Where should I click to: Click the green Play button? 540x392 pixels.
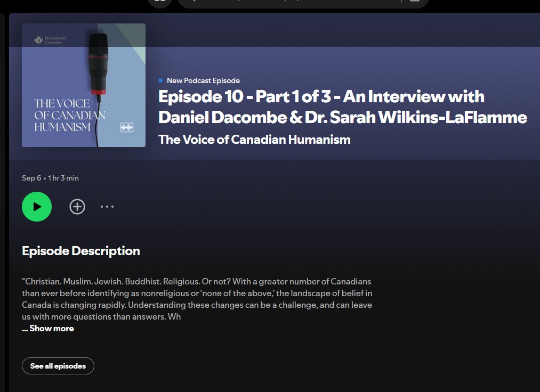pos(36,207)
